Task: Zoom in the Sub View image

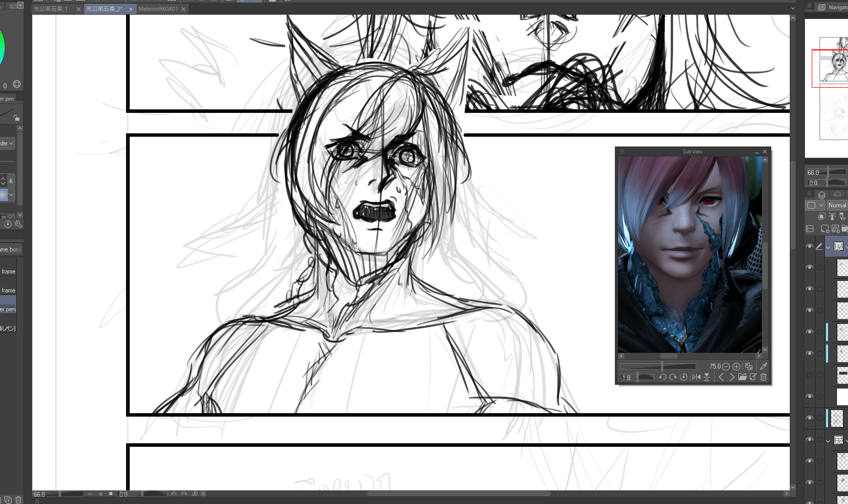Action: pos(736,366)
